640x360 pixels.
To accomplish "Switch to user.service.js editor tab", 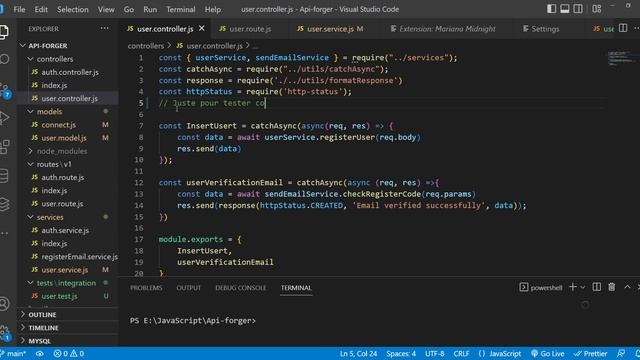I will (x=331, y=29).
